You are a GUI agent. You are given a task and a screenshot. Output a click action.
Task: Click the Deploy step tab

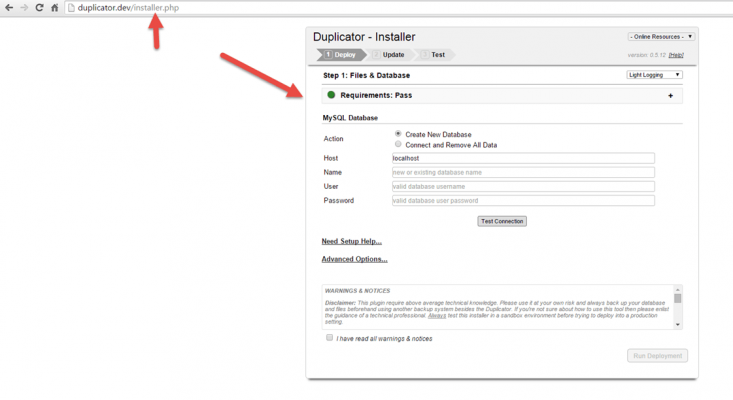click(x=340, y=55)
